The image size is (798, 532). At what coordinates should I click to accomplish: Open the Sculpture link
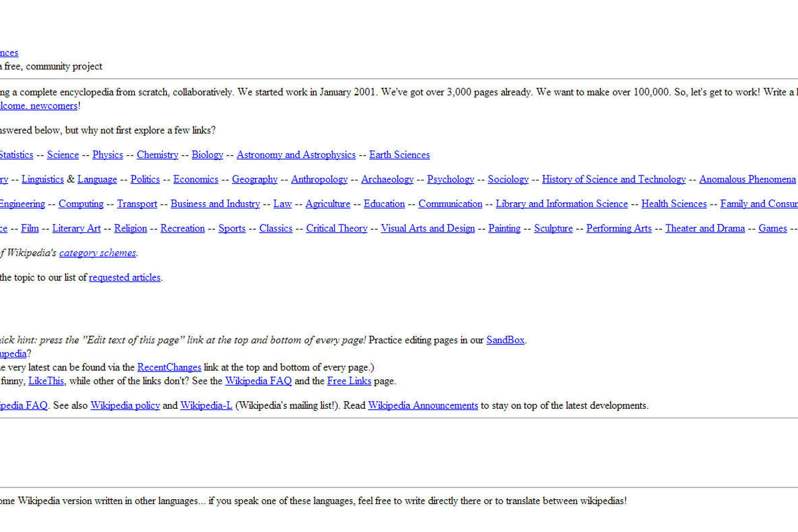click(553, 228)
